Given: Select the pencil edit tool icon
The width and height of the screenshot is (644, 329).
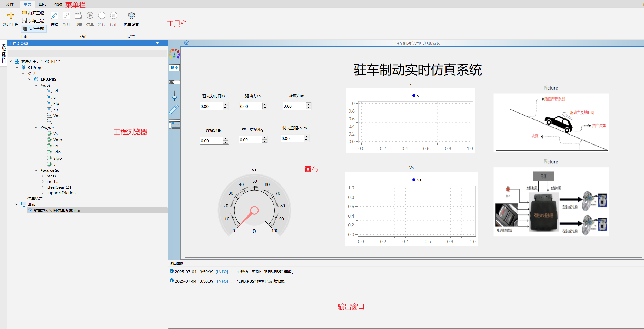Looking at the screenshot, I should (x=174, y=109).
